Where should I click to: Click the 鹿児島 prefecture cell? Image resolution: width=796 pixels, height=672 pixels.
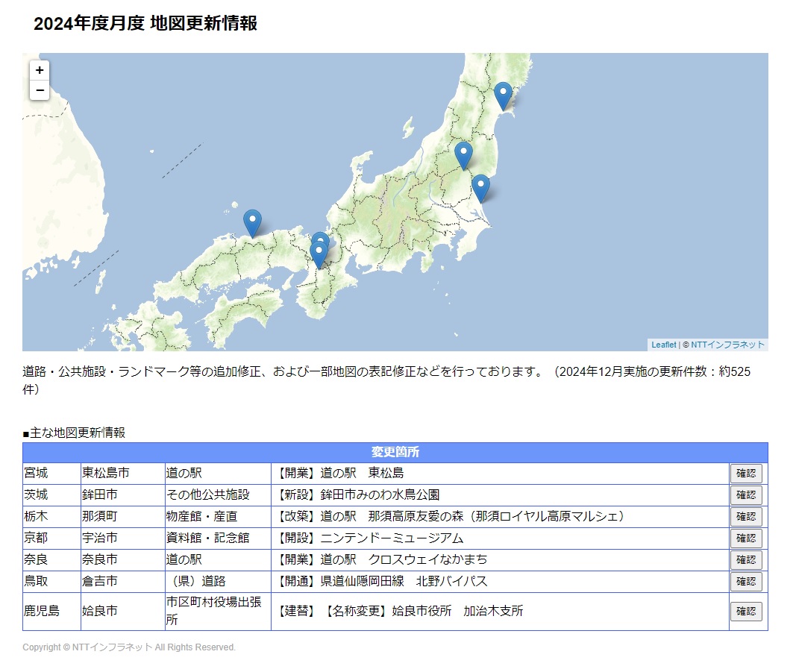coord(51,611)
